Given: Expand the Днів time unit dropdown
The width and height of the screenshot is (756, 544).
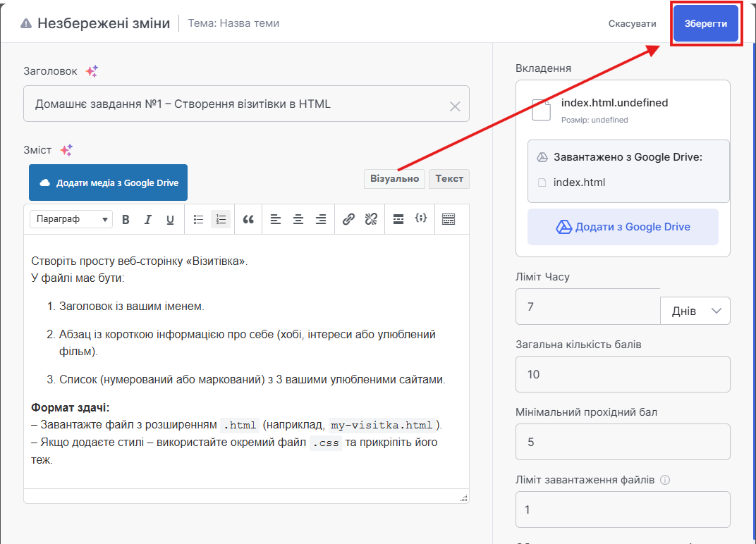Looking at the screenshot, I should point(695,311).
